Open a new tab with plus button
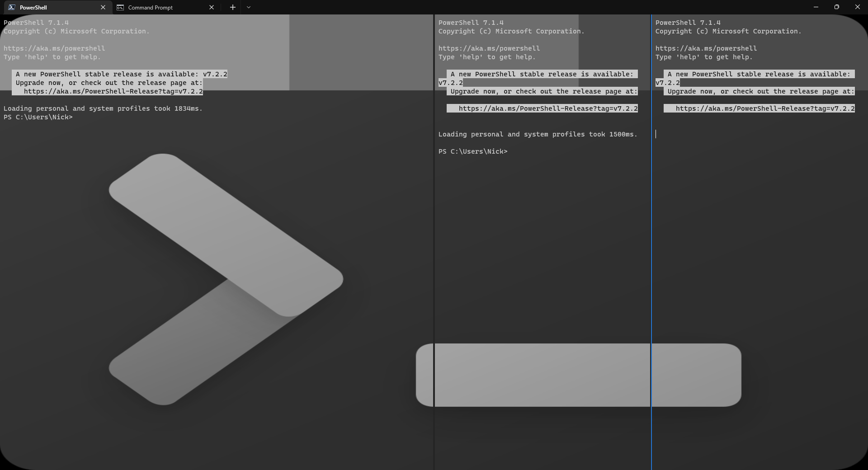The width and height of the screenshot is (868, 470). pyautogui.click(x=232, y=7)
